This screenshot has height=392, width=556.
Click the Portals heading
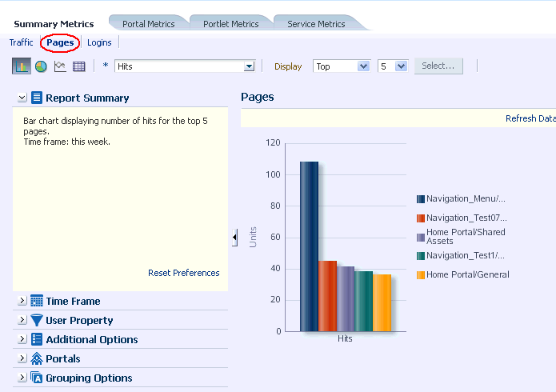63,358
